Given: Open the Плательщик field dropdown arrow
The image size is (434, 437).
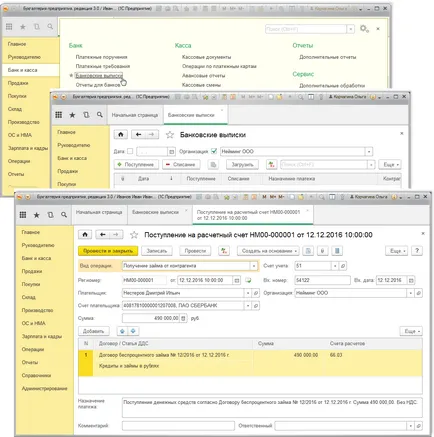Looking at the screenshot, I should tap(248, 293).
